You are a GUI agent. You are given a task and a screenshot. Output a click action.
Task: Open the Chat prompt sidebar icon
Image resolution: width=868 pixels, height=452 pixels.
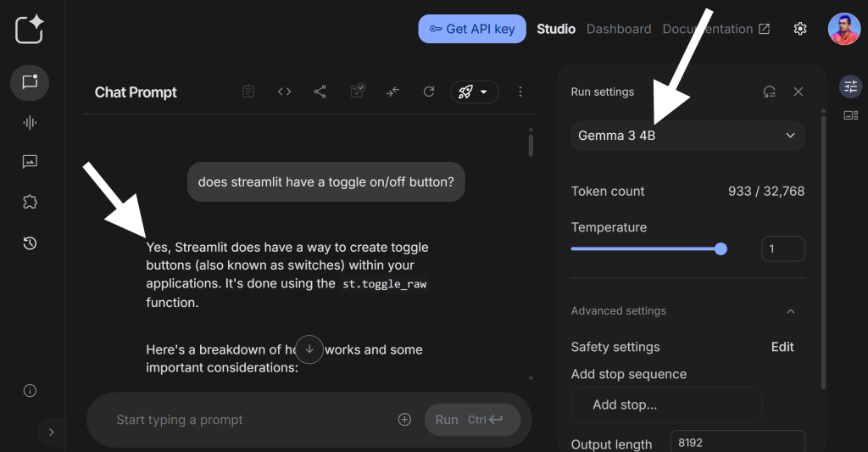(x=30, y=82)
